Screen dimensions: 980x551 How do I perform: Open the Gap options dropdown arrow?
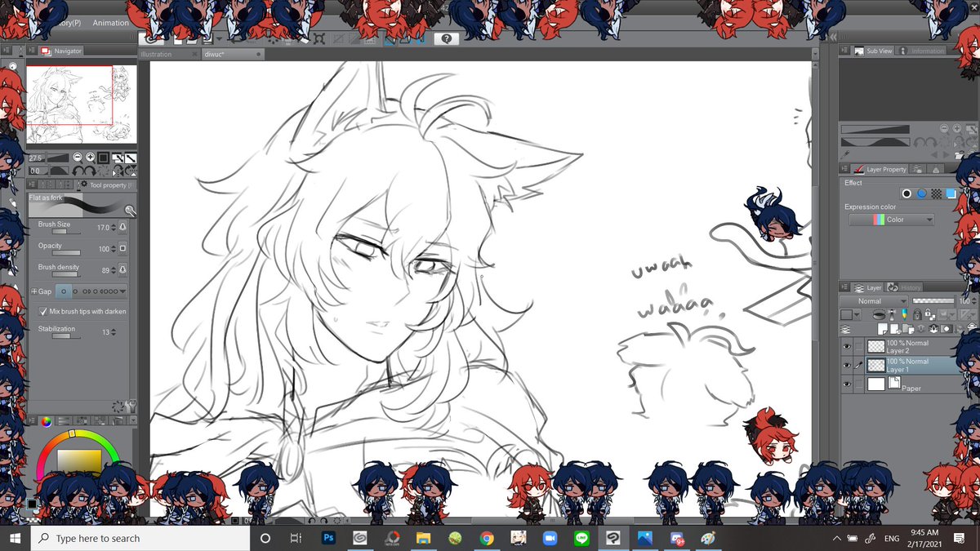(123, 292)
